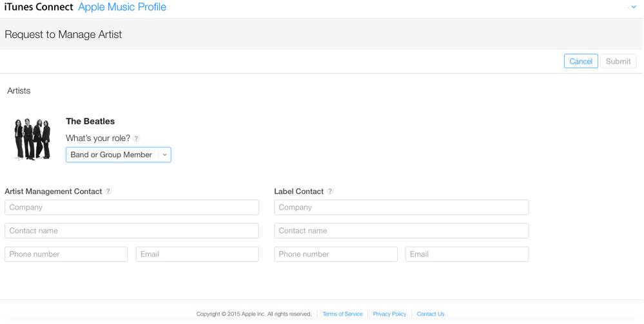Click the iTunes Connect title
Image resolution: width=644 pixels, height=324 pixels.
39,7
